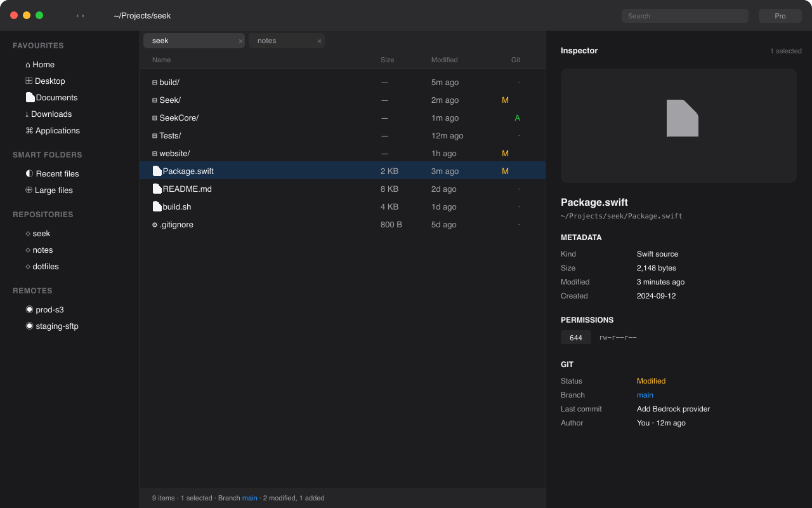Click the "Swift source" kind value
This screenshot has width=812, height=508.
coord(657,254)
